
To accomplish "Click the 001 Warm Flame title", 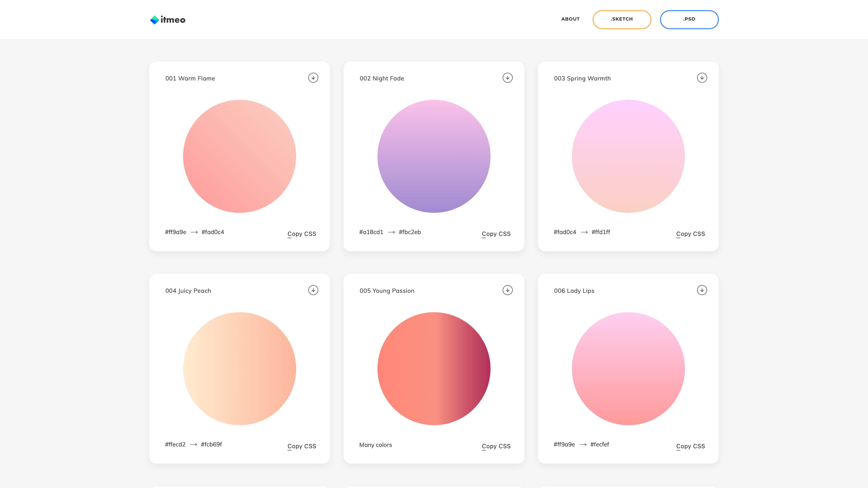I will [190, 78].
